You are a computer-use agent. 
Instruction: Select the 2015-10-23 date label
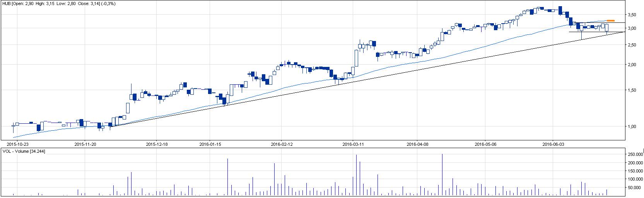coord(18,144)
